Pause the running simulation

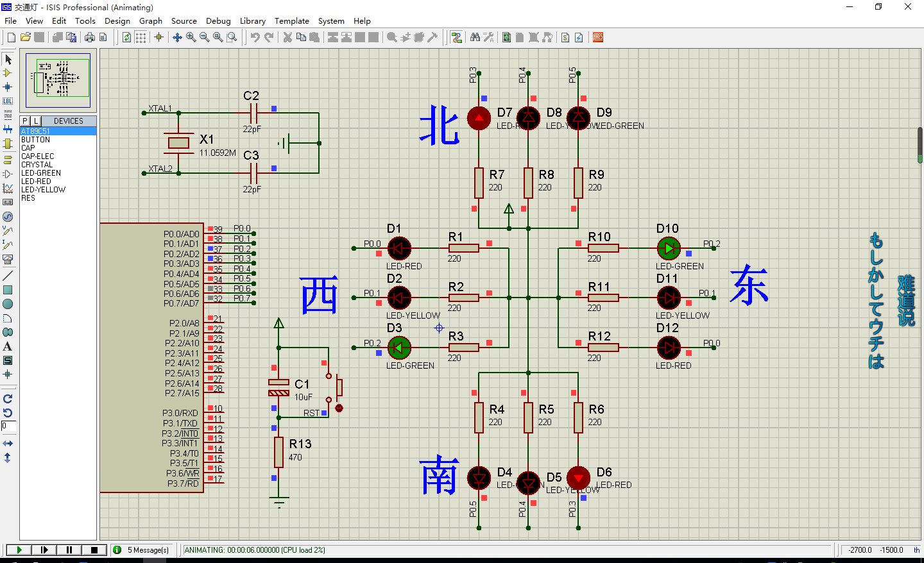pos(69,550)
